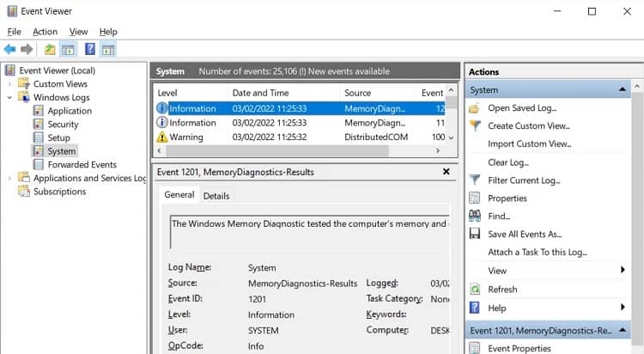Click Event Properties action text
Viewport: 644px width, 354px height.
[519, 348]
